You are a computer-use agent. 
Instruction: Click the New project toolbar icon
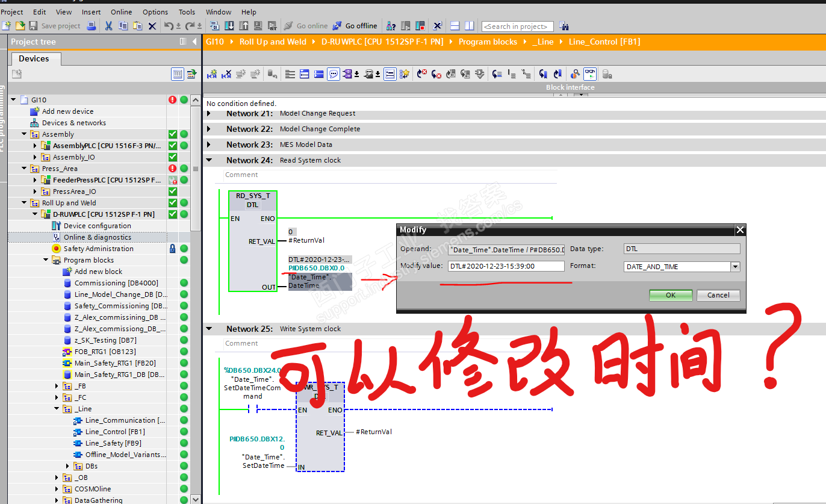7,26
